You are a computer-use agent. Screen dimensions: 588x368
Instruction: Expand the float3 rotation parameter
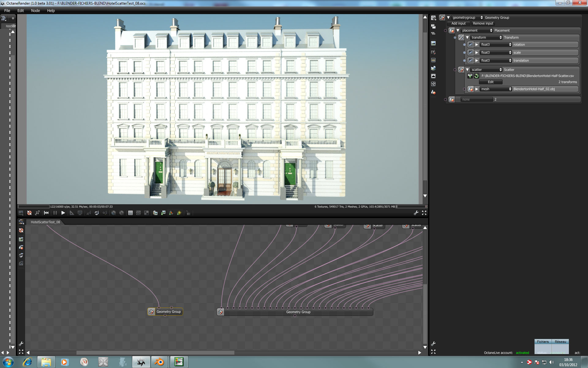tap(477, 44)
